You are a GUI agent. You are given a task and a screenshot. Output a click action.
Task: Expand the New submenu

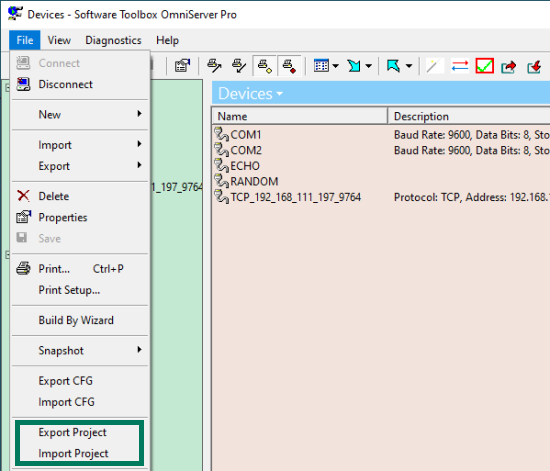80,114
